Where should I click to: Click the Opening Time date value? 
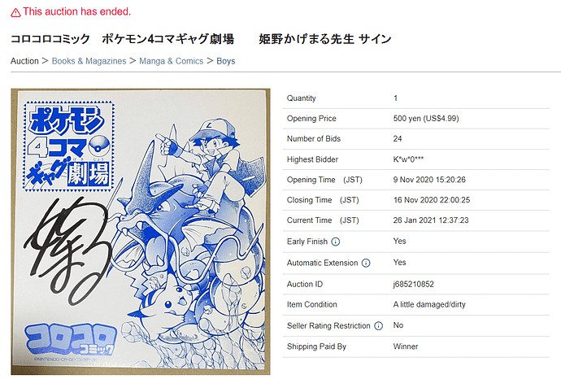pyautogui.click(x=429, y=180)
